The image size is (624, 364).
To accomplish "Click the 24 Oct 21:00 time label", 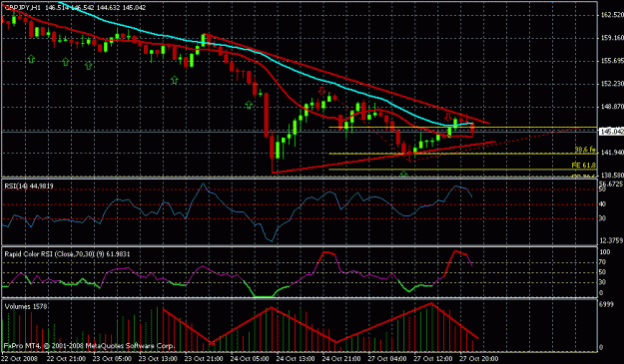I will tap(341, 358).
